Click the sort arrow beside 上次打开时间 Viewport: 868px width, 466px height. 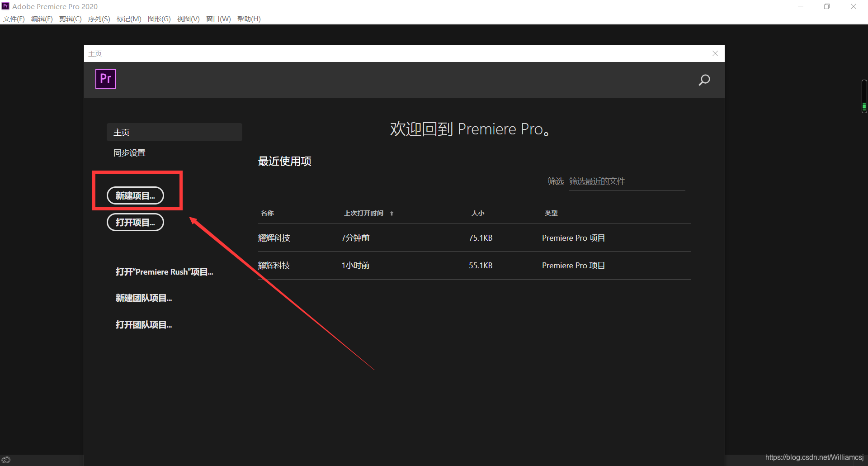392,214
